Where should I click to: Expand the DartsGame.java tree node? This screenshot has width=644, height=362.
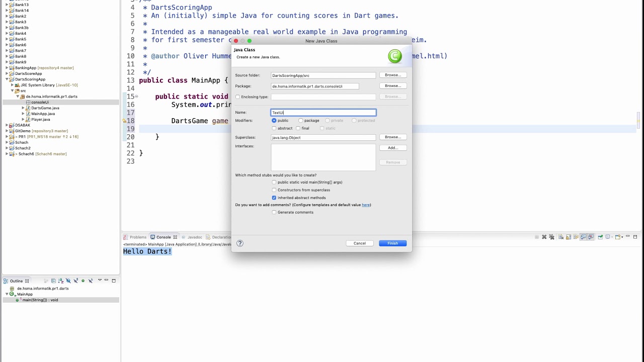23,108
